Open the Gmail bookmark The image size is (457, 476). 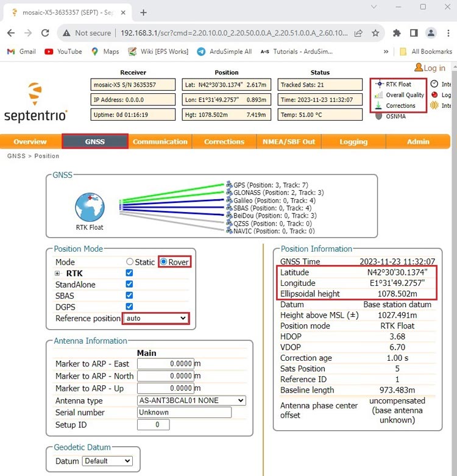pos(21,52)
